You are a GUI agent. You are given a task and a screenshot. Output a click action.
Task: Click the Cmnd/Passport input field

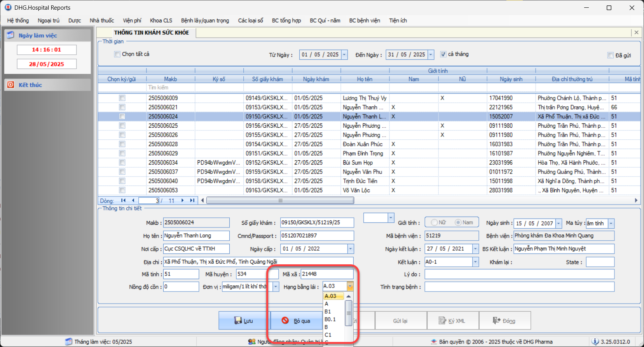[x=317, y=236]
